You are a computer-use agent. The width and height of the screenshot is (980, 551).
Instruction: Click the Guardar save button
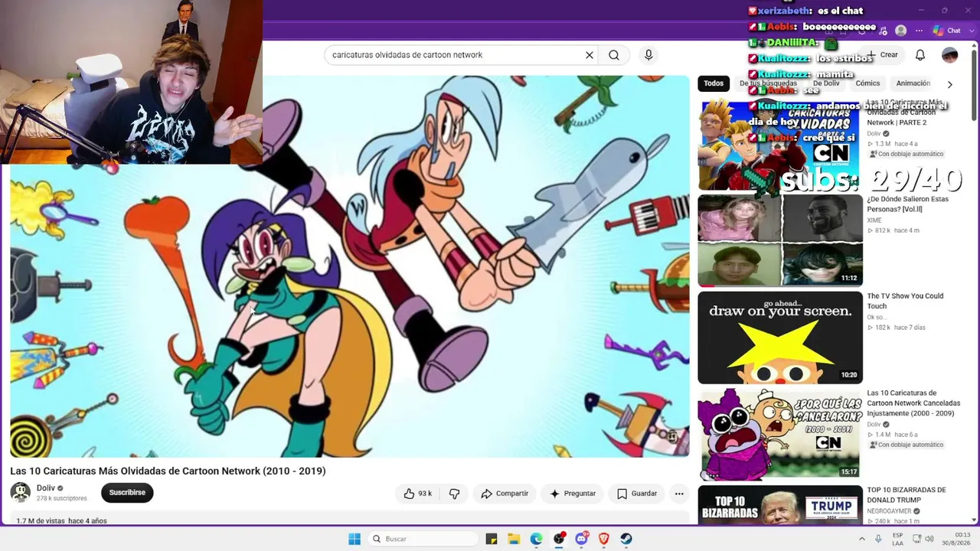[x=637, y=494]
